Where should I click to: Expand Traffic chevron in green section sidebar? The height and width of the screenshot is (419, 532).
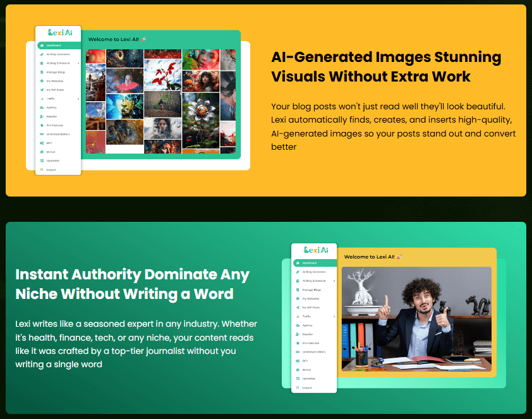point(334,316)
